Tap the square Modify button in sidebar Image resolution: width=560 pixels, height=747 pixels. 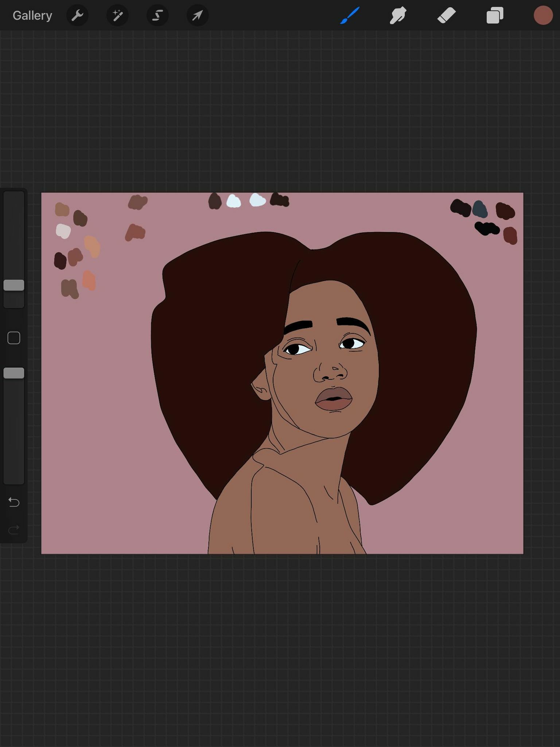click(14, 338)
